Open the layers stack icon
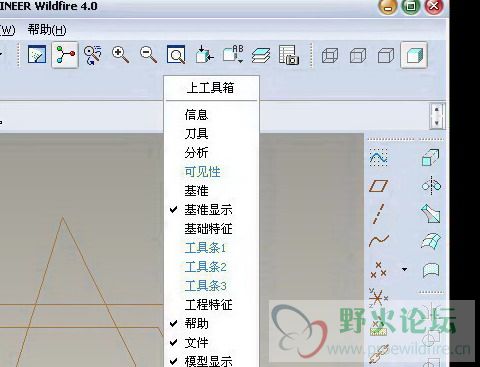480x367 pixels. [x=261, y=55]
